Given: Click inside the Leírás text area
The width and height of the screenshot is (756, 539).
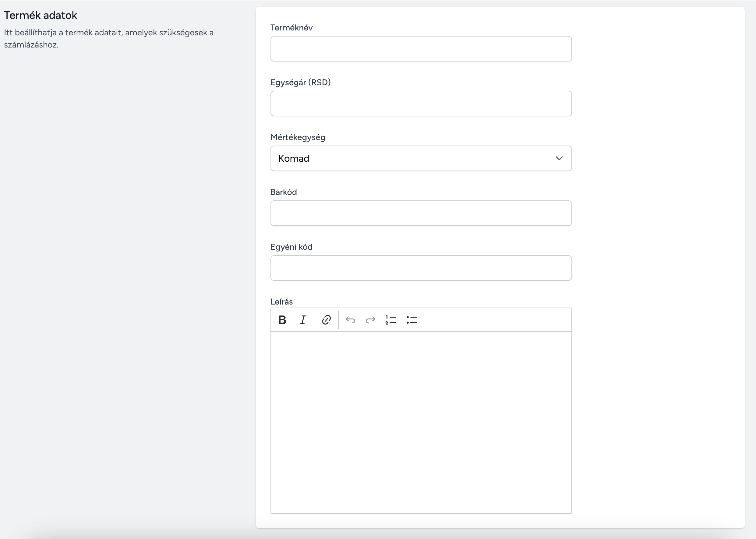Looking at the screenshot, I should 421,422.
